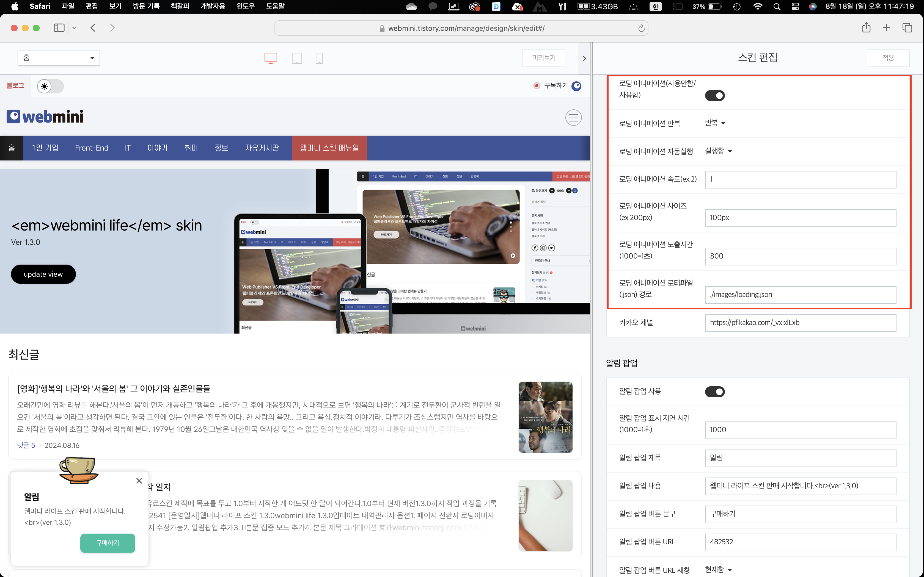Switch to tablet preview icon

(297, 58)
